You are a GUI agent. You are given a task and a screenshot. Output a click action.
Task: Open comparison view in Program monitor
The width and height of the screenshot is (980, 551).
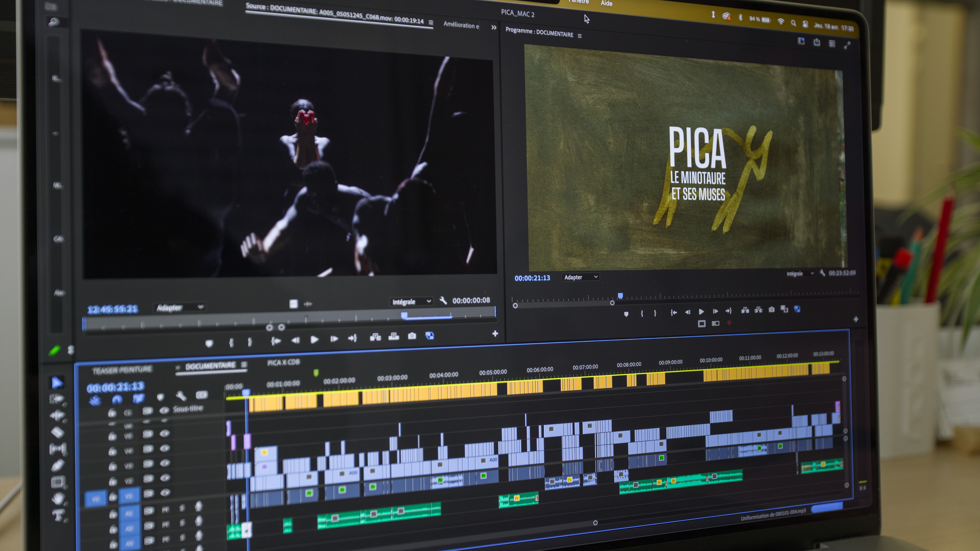(x=784, y=309)
